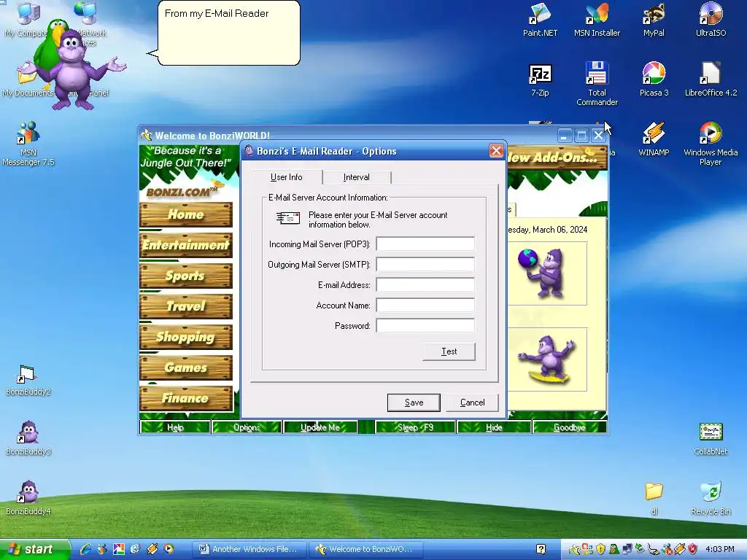Open the UltraISO desktop shortcut

coord(711,20)
